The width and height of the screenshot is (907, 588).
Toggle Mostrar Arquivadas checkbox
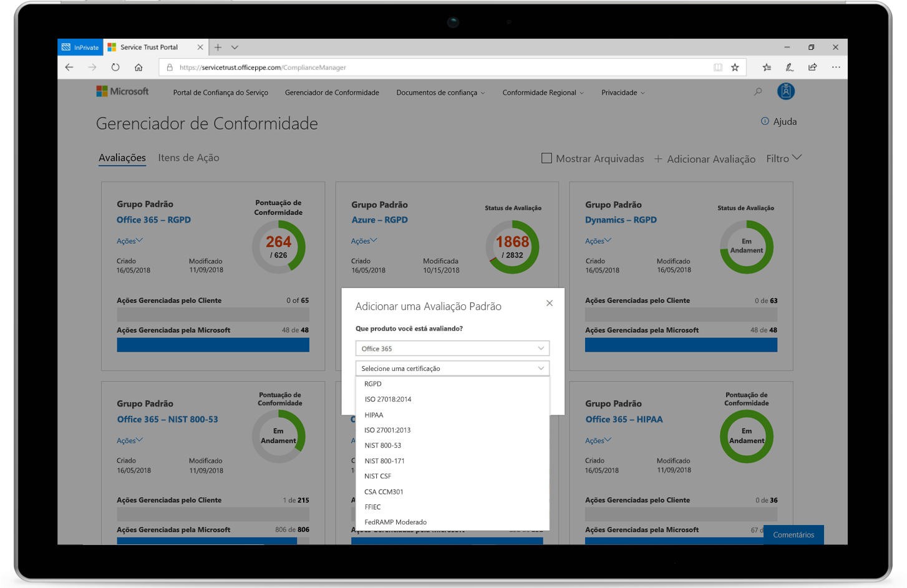[546, 158]
